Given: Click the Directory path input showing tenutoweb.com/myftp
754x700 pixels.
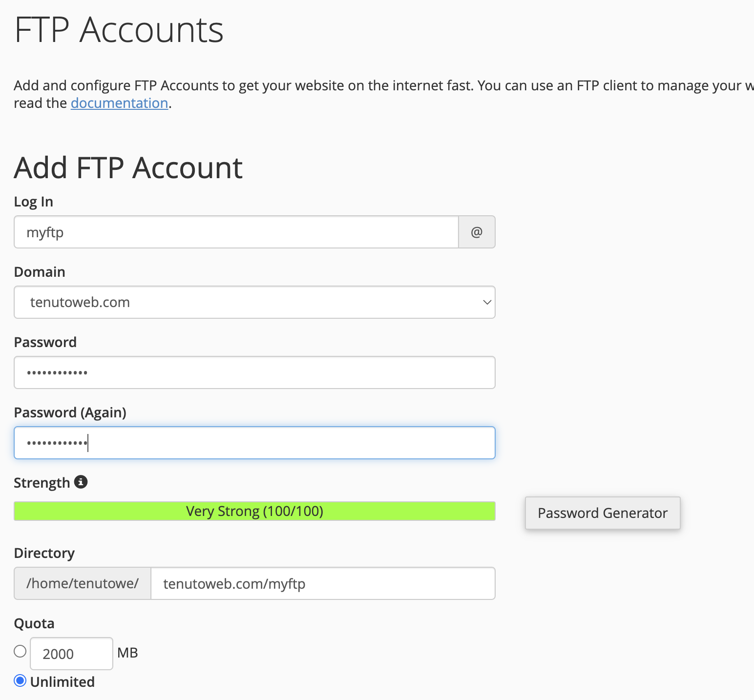Looking at the screenshot, I should (322, 583).
